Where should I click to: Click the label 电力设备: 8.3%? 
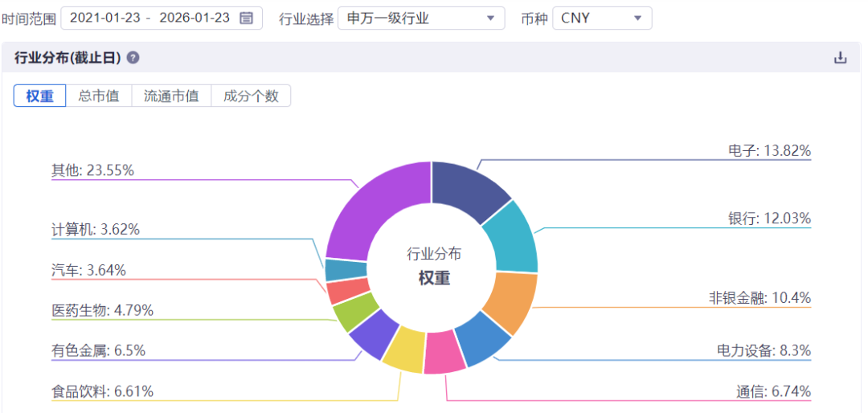pos(764,350)
